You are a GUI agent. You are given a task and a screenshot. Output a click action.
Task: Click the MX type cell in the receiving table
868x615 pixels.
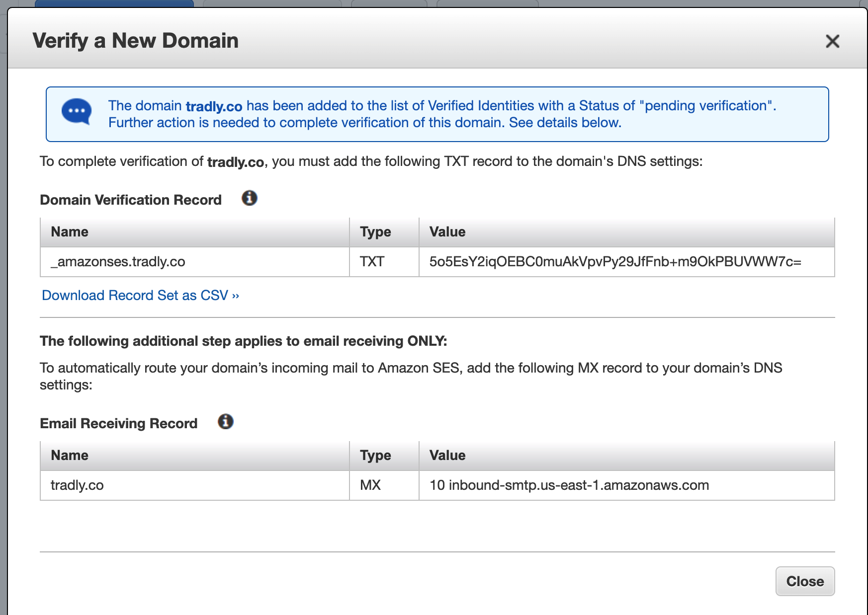[370, 485]
